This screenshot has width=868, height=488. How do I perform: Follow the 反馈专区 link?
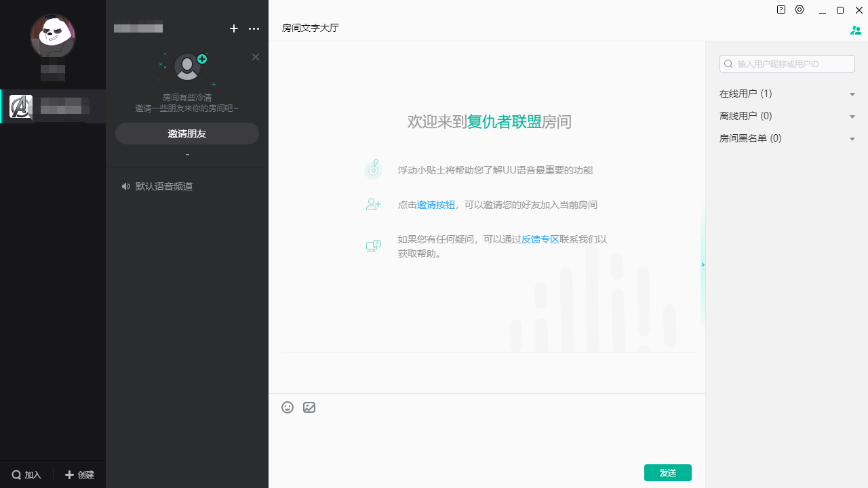click(540, 239)
